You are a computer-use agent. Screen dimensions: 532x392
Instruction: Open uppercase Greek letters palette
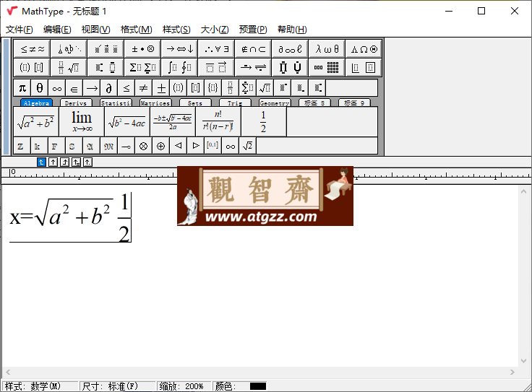click(x=364, y=49)
